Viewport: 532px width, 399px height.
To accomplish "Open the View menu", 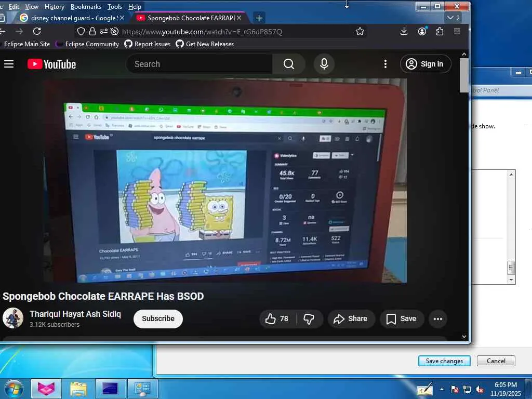I will (32, 6).
